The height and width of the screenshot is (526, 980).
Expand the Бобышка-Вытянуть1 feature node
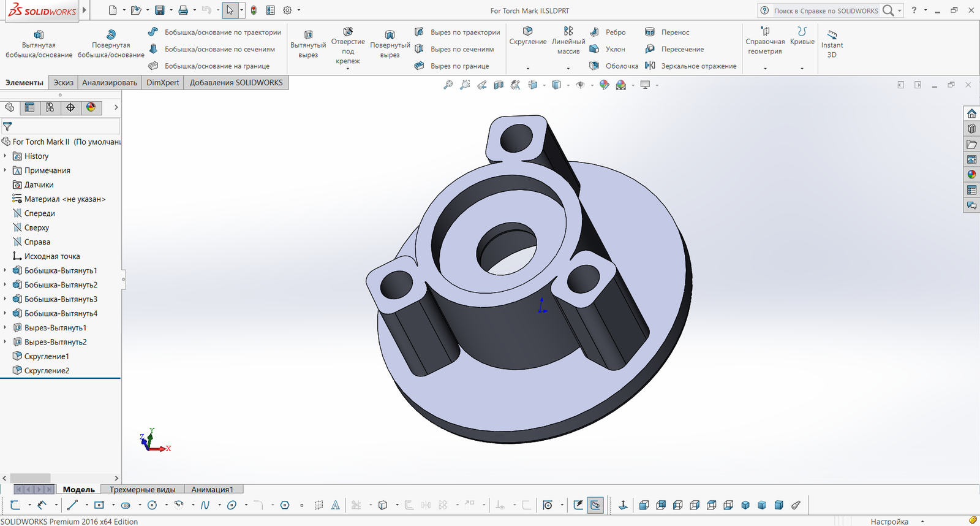[x=5, y=270]
